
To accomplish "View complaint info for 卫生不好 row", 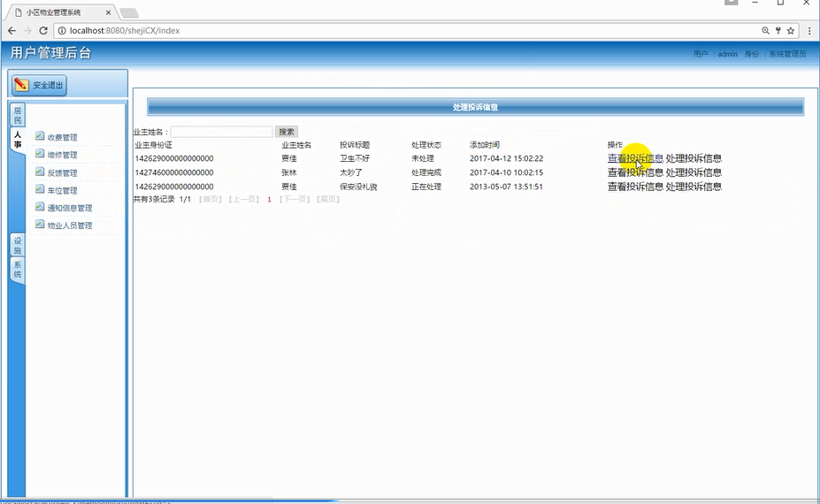I will (635, 158).
